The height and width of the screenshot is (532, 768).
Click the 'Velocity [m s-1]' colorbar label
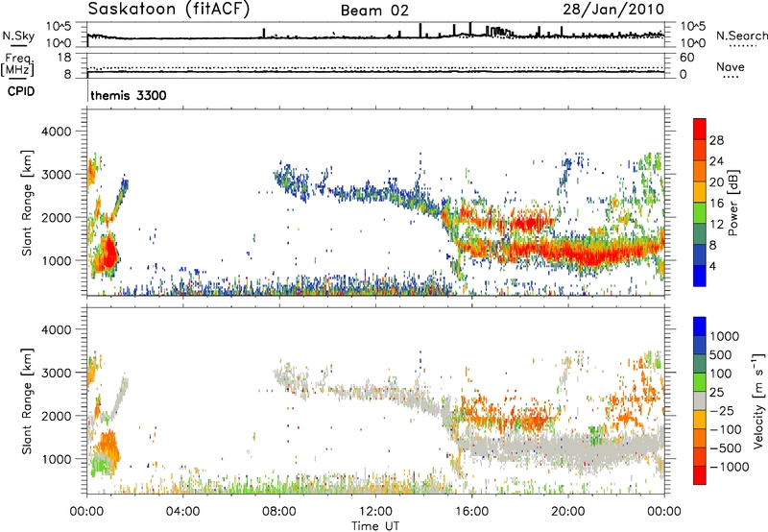point(758,400)
